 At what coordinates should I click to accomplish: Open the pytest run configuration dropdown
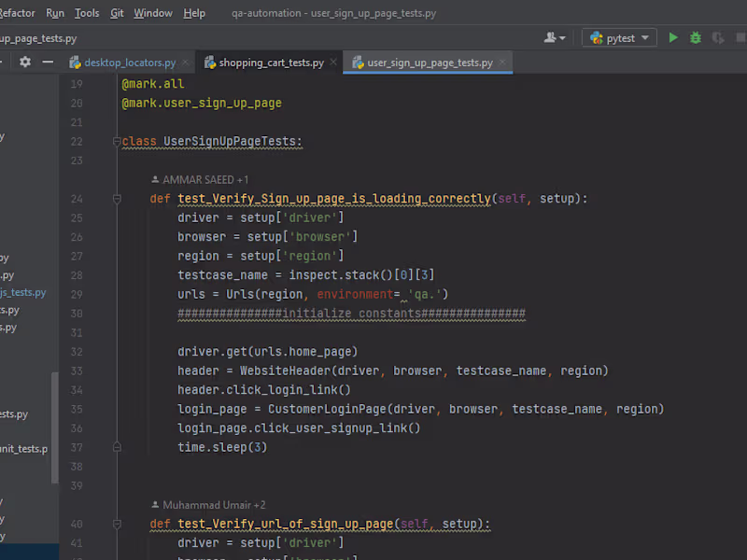pyautogui.click(x=619, y=38)
